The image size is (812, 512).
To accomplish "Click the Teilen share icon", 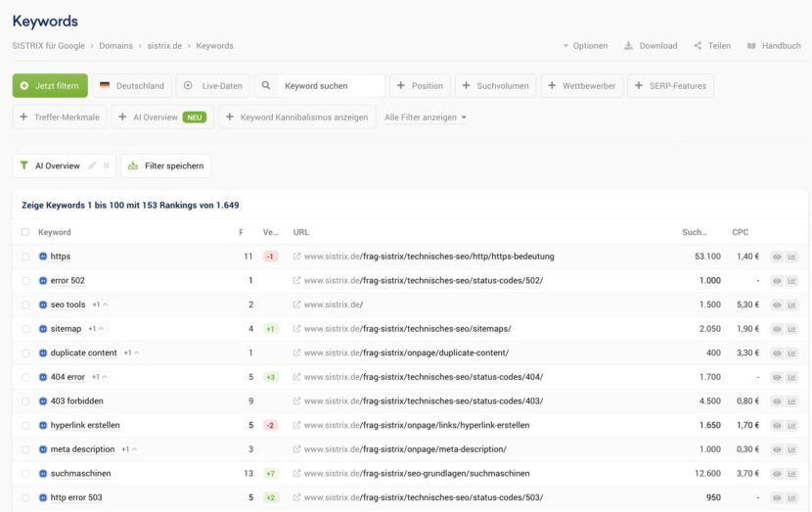I will tap(698, 46).
